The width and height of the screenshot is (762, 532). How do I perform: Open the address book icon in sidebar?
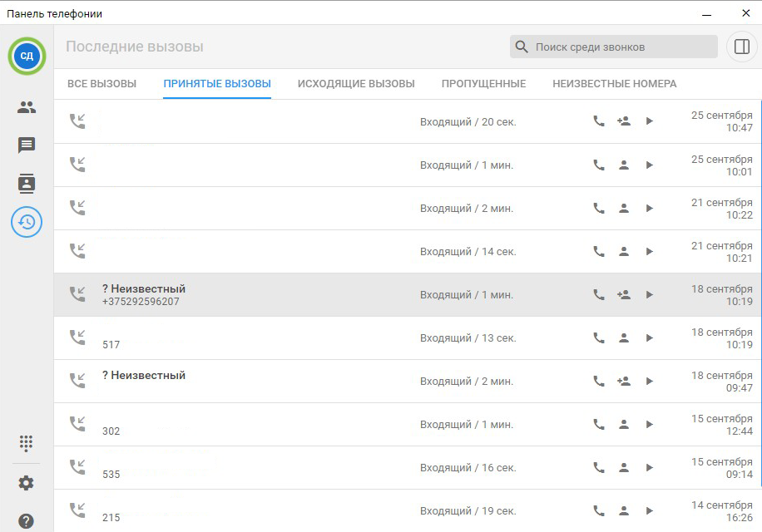27,184
